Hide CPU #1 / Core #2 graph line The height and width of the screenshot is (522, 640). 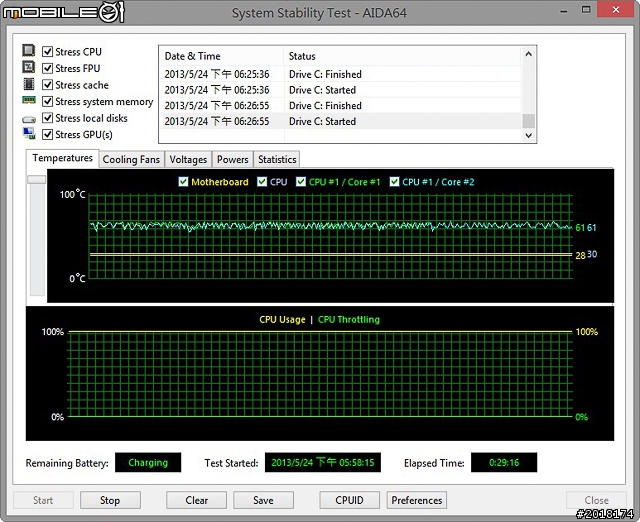[394, 182]
